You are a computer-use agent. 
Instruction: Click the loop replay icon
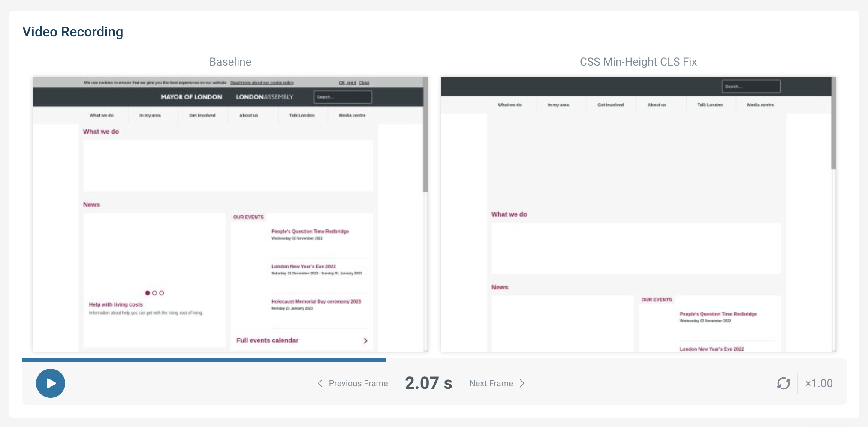click(784, 383)
